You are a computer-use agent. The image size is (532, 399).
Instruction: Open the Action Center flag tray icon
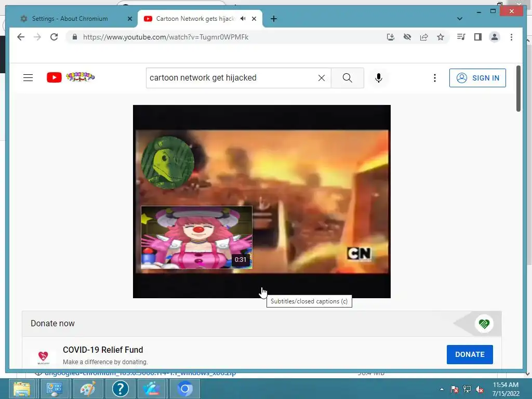pos(455,389)
